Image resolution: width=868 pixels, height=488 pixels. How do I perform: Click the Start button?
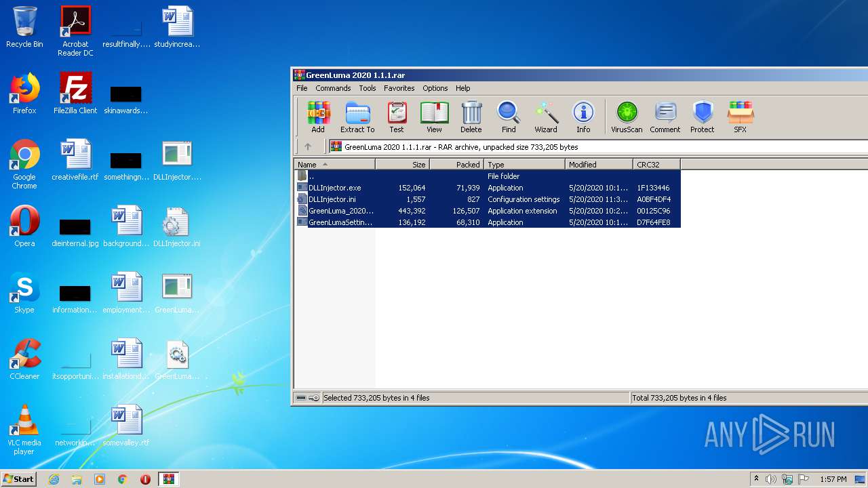pos(18,479)
